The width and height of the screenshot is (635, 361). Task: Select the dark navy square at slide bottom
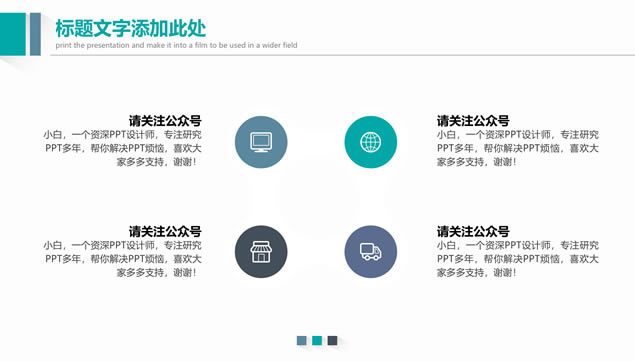point(332,340)
